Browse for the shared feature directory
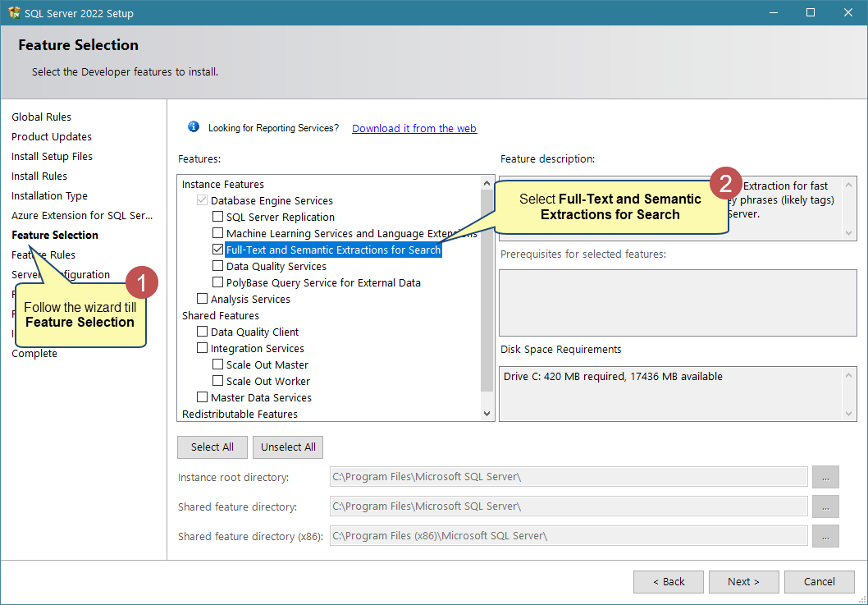The height and width of the screenshot is (605, 868). (x=825, y=506)
